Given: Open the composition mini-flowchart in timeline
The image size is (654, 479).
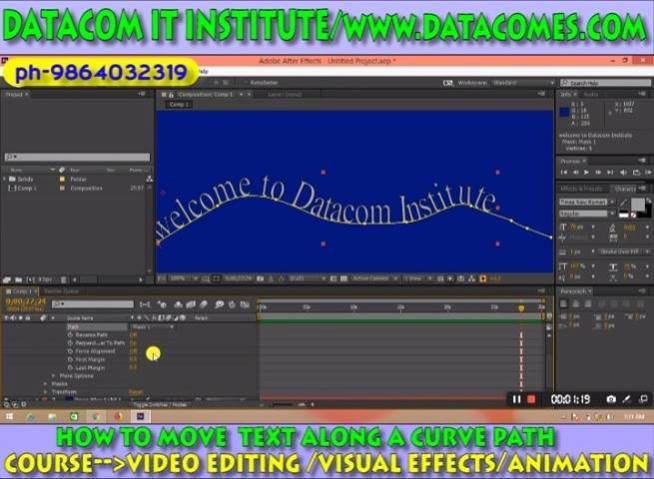Looking at the screenshot, I should tap(145, 305).
